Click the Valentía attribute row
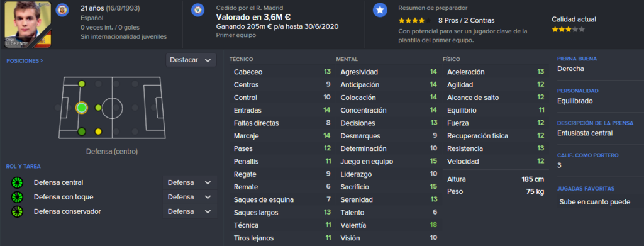Screen dimensions: 644x246 click(x=389, y=225)
